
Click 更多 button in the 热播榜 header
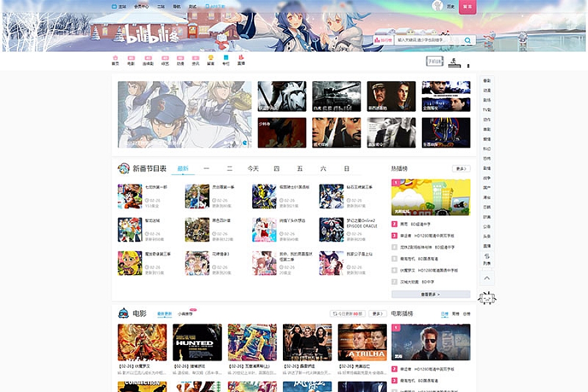(461, 169)
